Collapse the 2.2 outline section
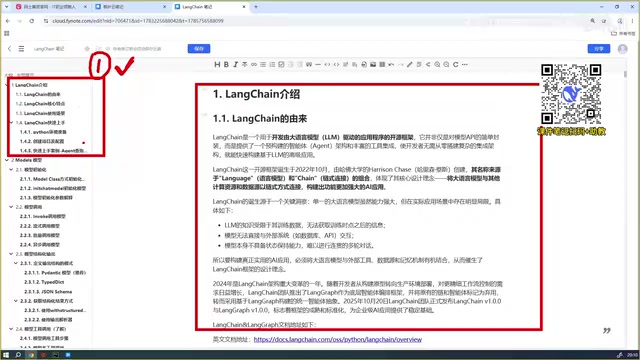The image size is (640, 360). (x=11, y=207)
